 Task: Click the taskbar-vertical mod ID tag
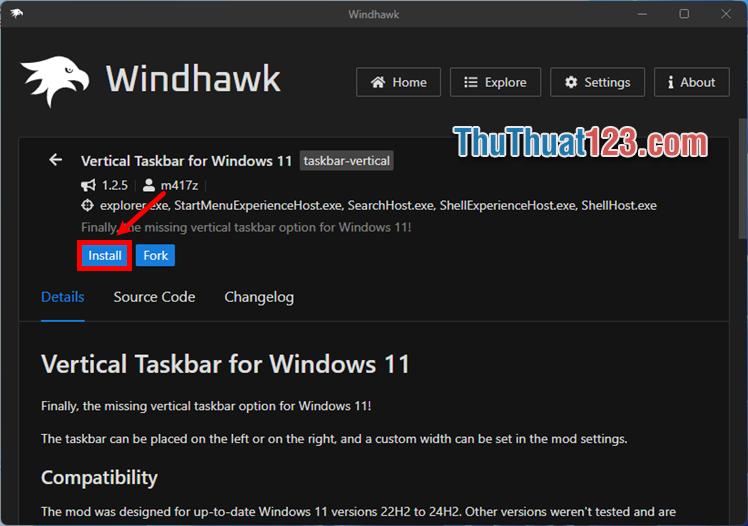click(x=347, y=160)
